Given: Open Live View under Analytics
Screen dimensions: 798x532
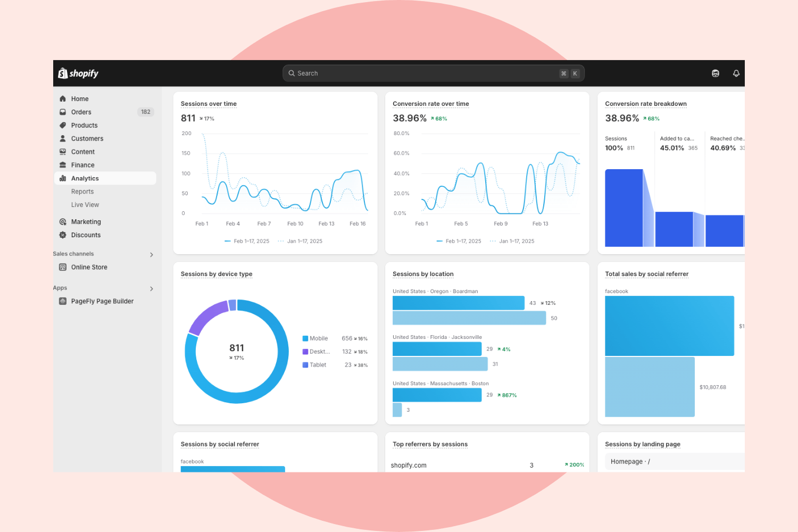Looking at the screenshot, I should (85, 205).
